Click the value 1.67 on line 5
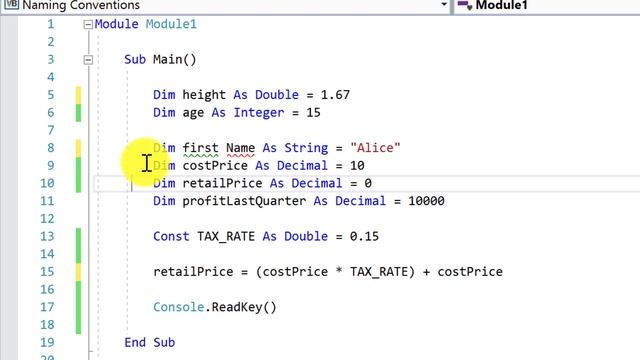The width and height of the screenshot is (640, 360). (x=335, y=95)
